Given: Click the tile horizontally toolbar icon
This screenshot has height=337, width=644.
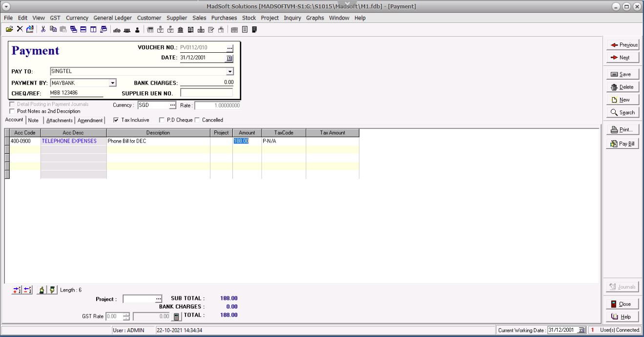Looking at the screenshot, I should (83, 29).
